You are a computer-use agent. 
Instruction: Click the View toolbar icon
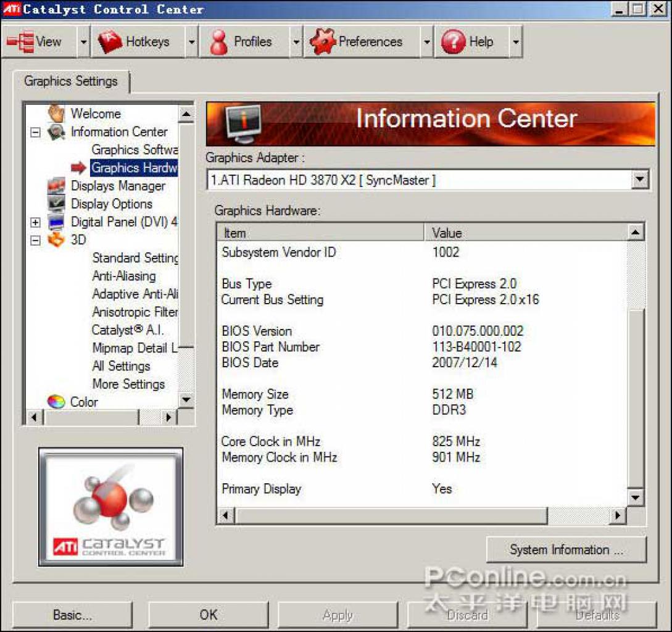coord(20,41)
